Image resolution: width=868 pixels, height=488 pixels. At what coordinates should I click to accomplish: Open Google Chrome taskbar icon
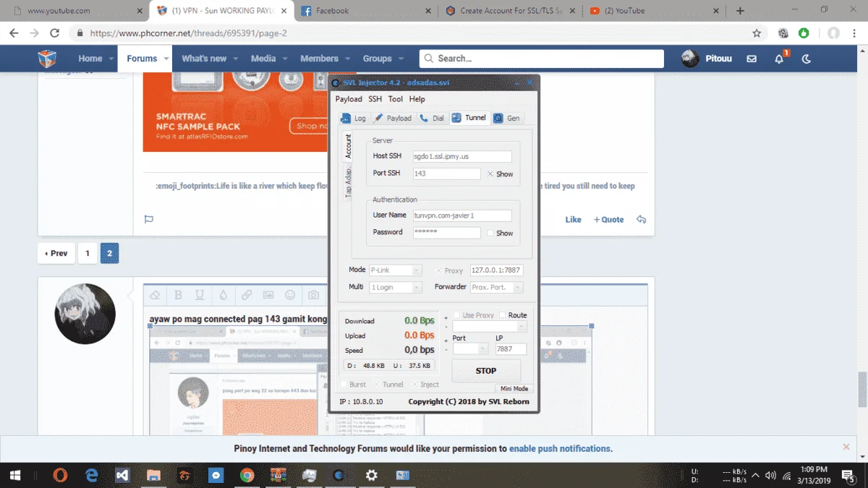point(247,475)
